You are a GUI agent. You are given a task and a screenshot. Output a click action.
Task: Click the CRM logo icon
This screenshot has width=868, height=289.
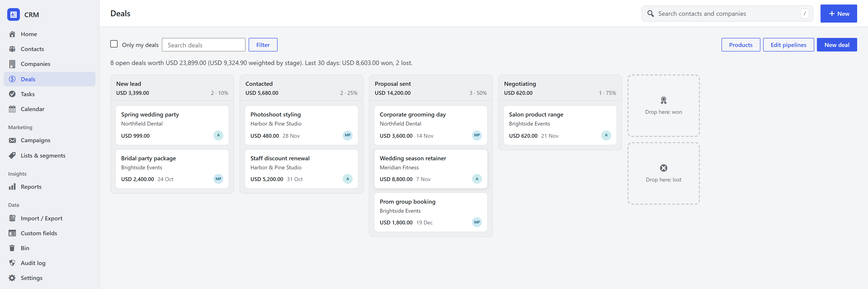(x=14, y=14)
